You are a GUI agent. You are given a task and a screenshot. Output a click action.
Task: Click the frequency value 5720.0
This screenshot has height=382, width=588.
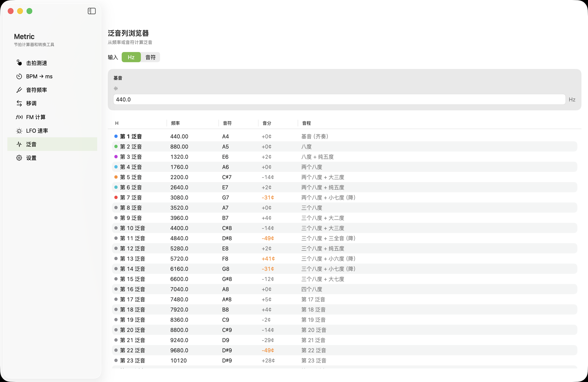179,259
